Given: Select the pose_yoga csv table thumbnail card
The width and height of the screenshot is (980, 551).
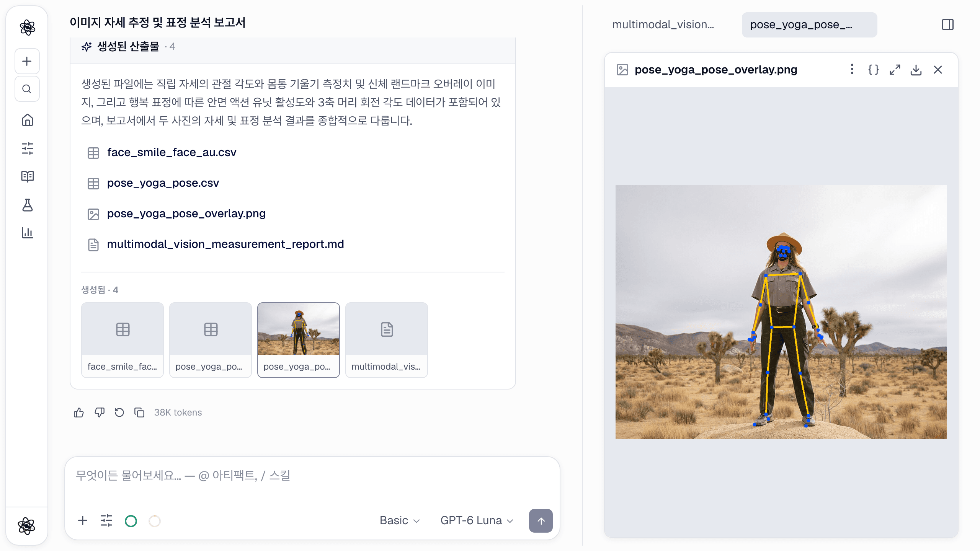Looking at the screenshot, I should pos(211,340).
